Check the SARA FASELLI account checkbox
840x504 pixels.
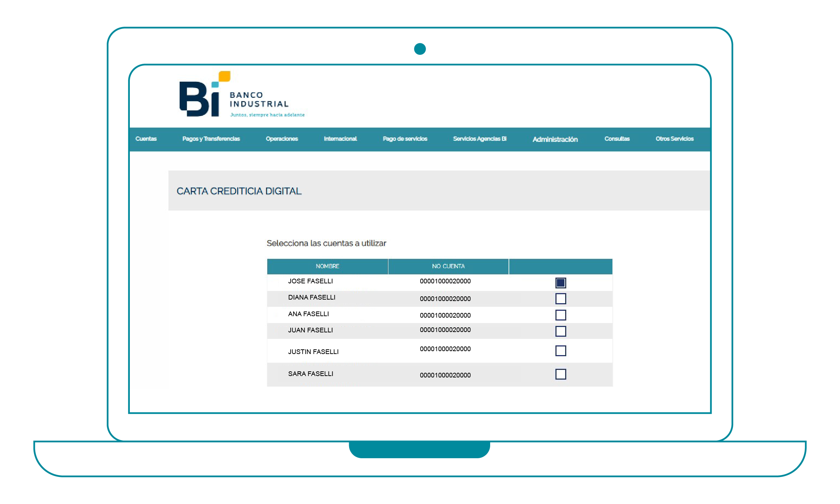coord(560,374)
